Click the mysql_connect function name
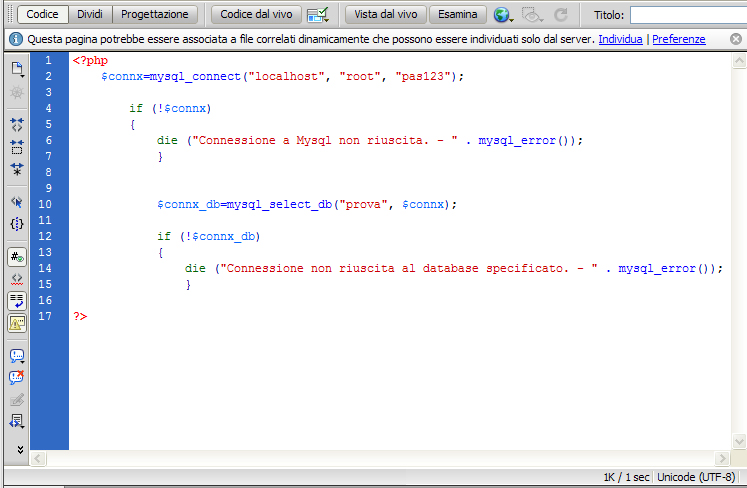This screenshot has height=488, width=747. click(195, 77)
